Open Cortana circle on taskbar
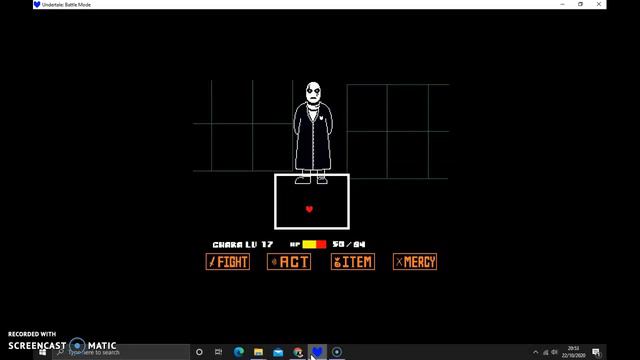The height and width of the screenshot is (360, 640). 199,352
